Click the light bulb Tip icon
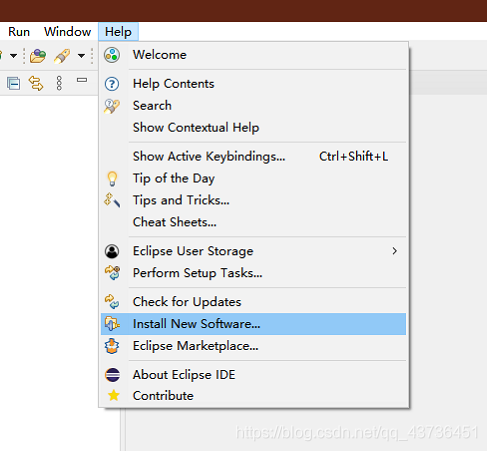Image resolution: width=487 pixels, height=451 pixels. click(112, 179)
